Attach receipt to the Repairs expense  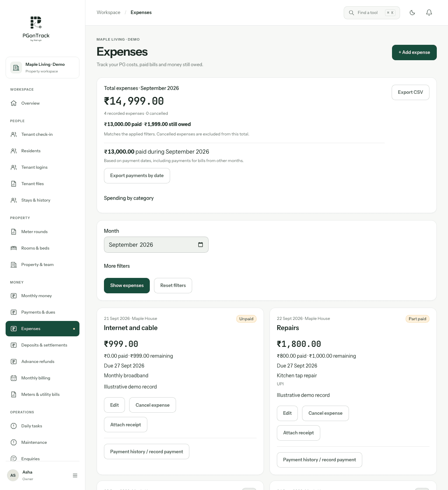(299, 433)
